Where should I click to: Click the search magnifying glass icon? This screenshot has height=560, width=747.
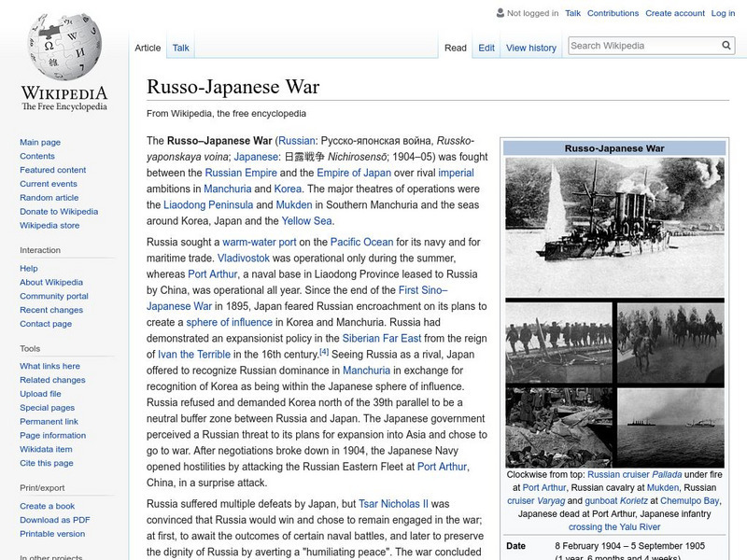tap(726, 46)
